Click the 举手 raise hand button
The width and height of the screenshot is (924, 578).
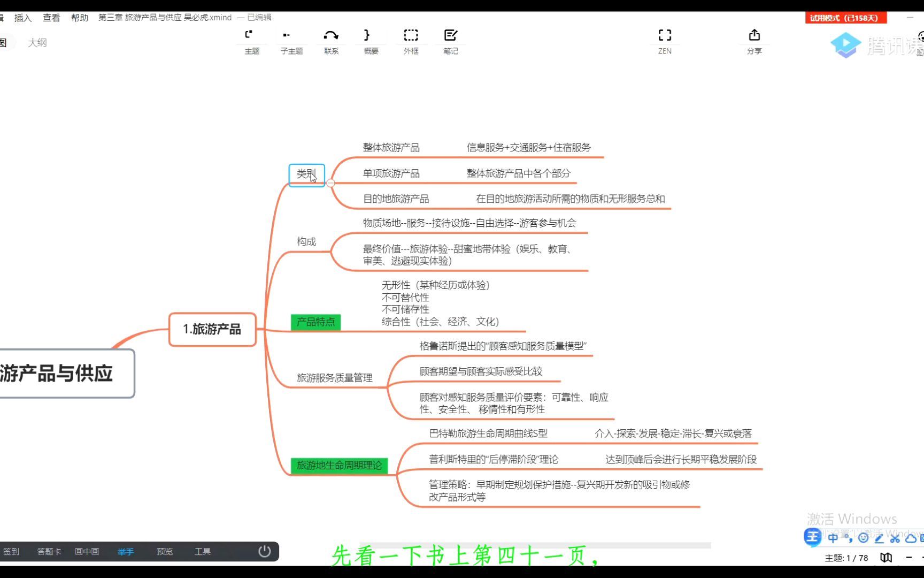click(126, 551)
